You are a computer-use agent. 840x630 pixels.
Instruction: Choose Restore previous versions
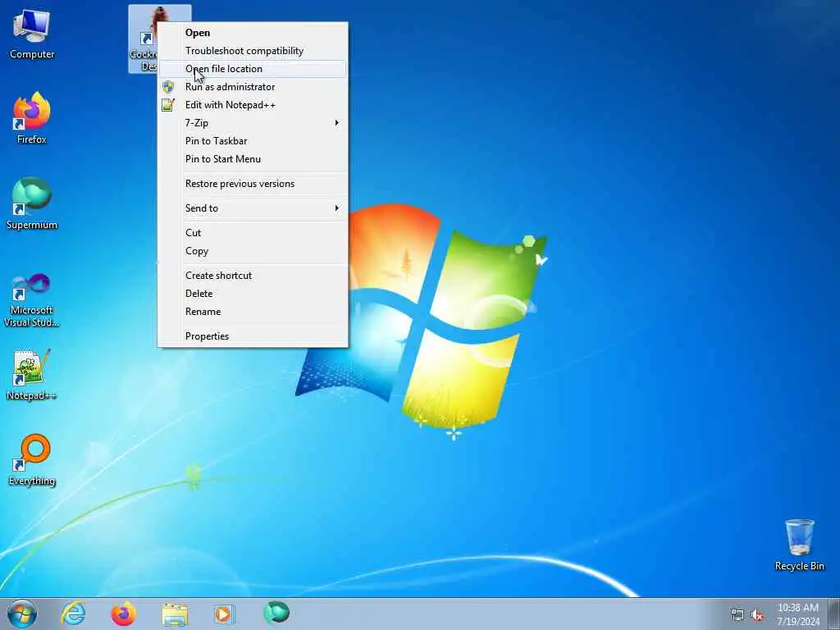(x=253, y=184)
